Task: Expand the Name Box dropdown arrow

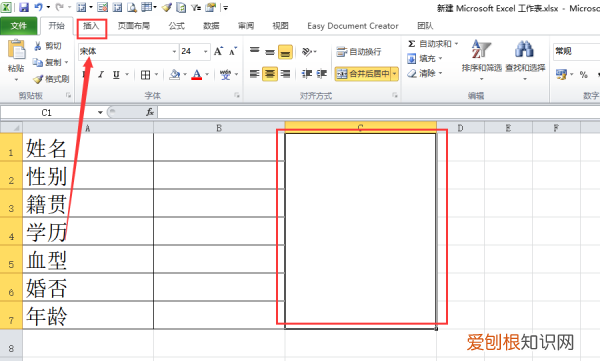Action: [x=100, y=113]
